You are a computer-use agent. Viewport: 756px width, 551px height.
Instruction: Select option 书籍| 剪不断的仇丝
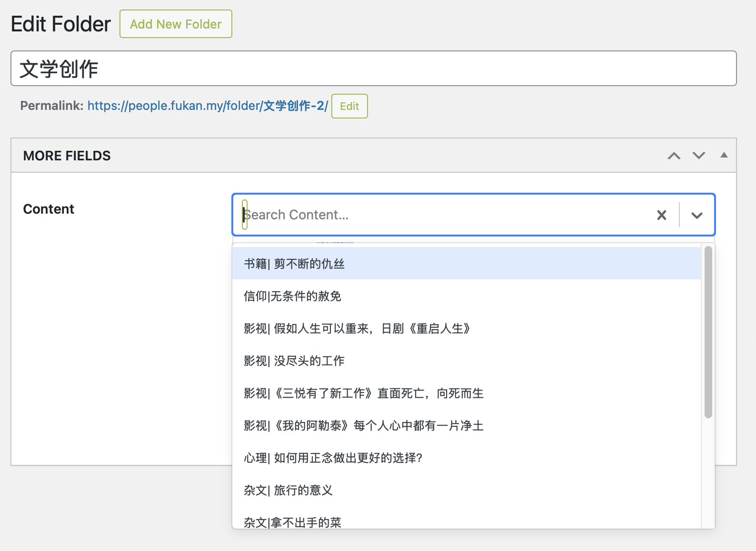294,264
